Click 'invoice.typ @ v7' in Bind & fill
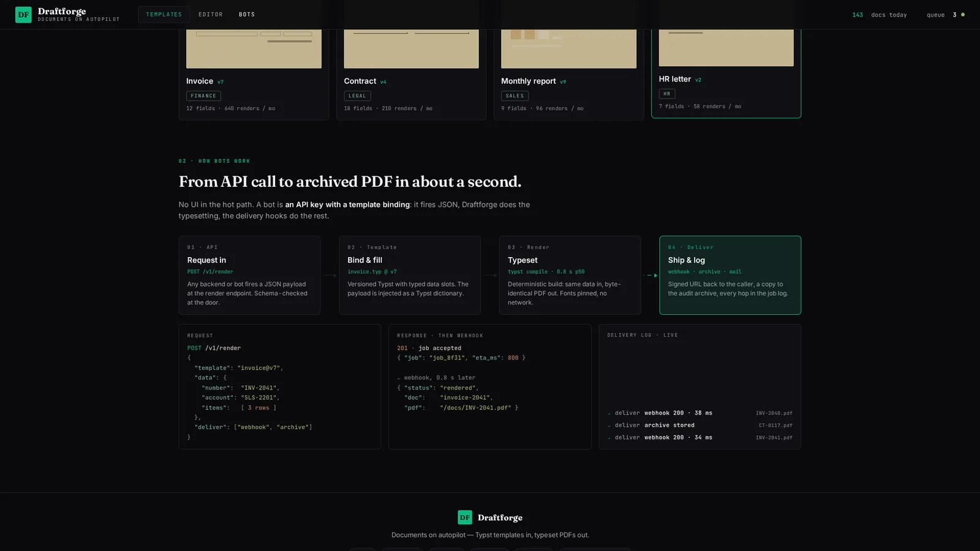980x551 pixels. coord(372,272)
